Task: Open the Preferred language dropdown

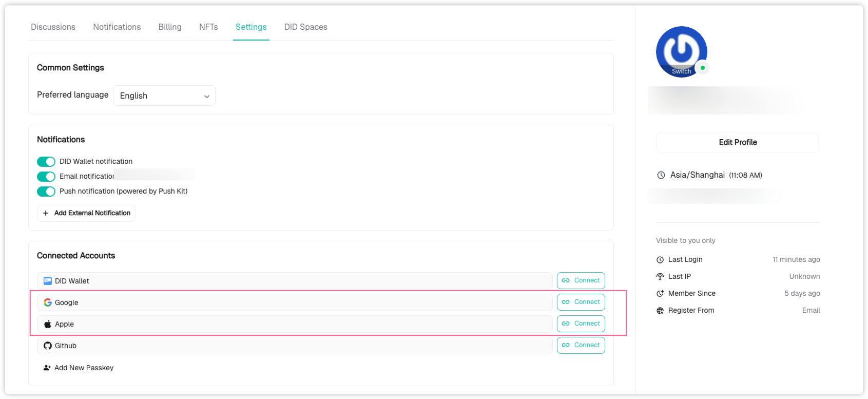Action: tap(164, 96)
